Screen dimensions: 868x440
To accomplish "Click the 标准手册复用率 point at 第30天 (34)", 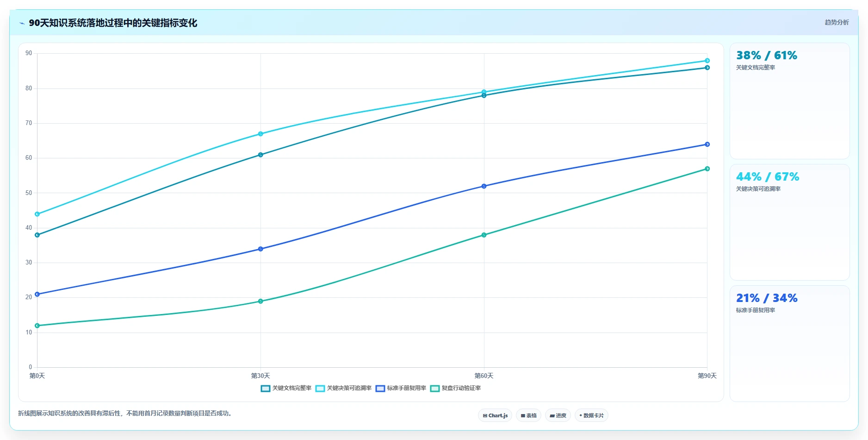I will 260,249.
